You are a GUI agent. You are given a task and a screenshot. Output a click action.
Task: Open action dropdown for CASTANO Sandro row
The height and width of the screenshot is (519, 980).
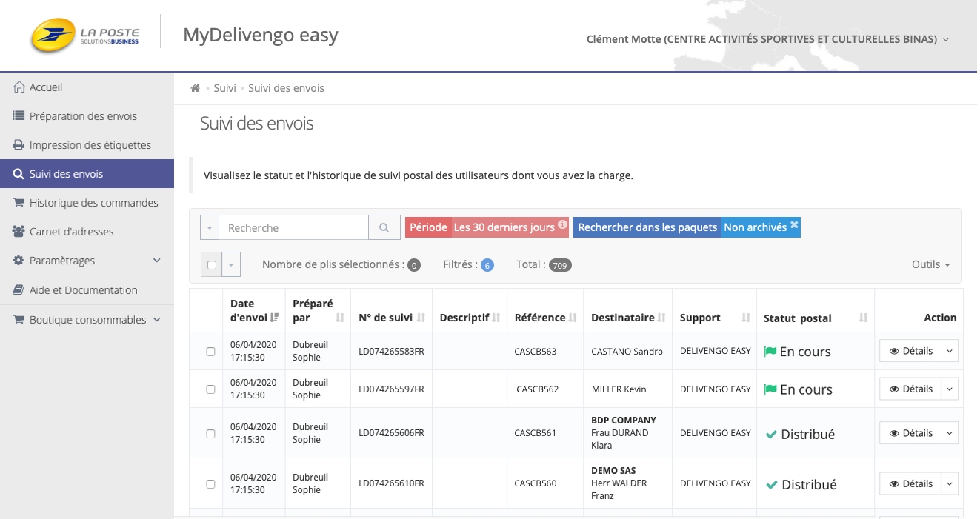coord(950,351)
